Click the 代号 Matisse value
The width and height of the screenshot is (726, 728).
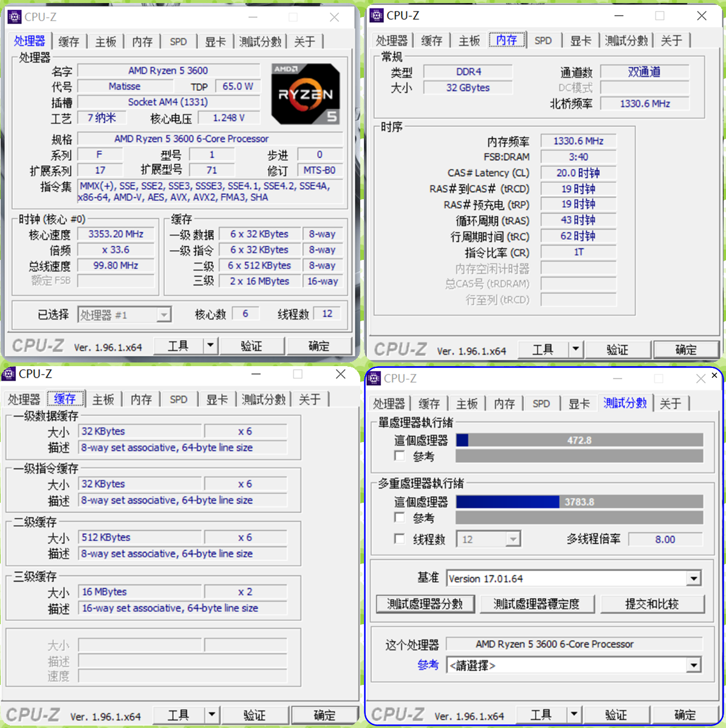(125, 86)
